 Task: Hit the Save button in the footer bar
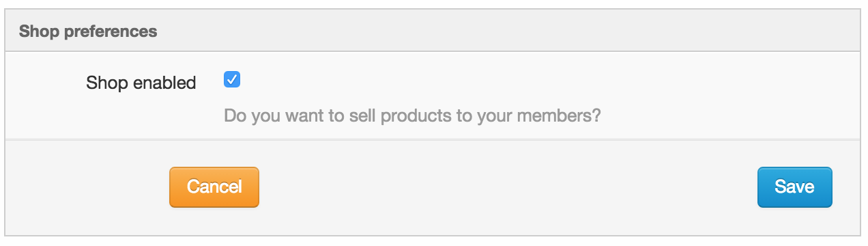(x=794, y=187)
